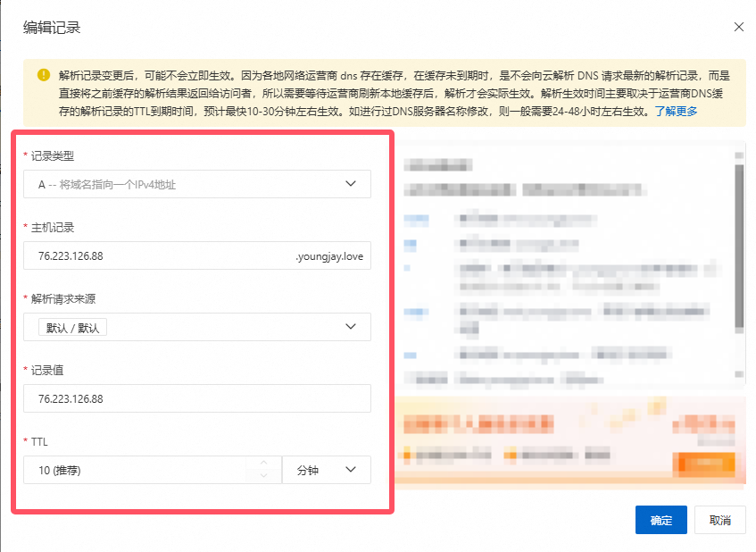The width and height of the screenshot is (756, 552).
Task: Open the 了解更多 help link
Action: pyautogui.click(x=676, y=112)
